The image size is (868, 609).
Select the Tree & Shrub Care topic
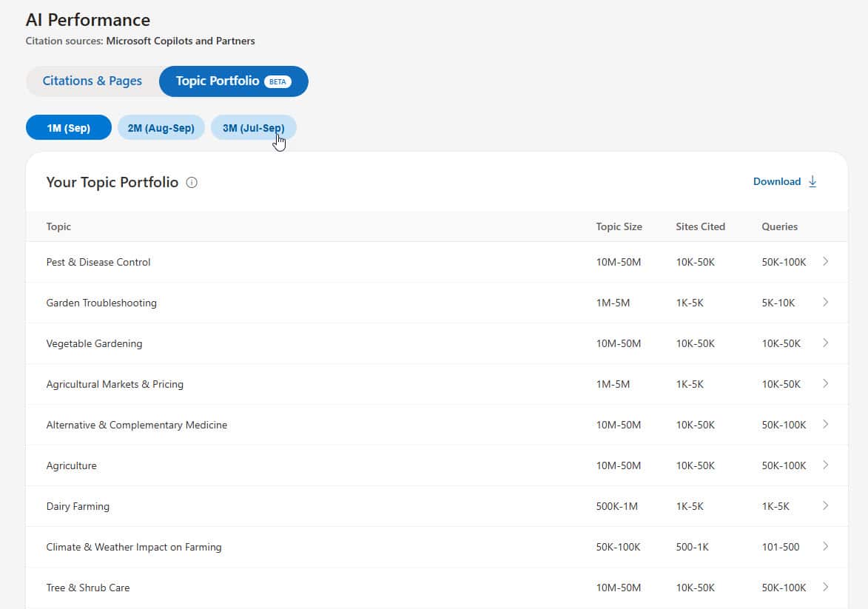tap(88, 588)
